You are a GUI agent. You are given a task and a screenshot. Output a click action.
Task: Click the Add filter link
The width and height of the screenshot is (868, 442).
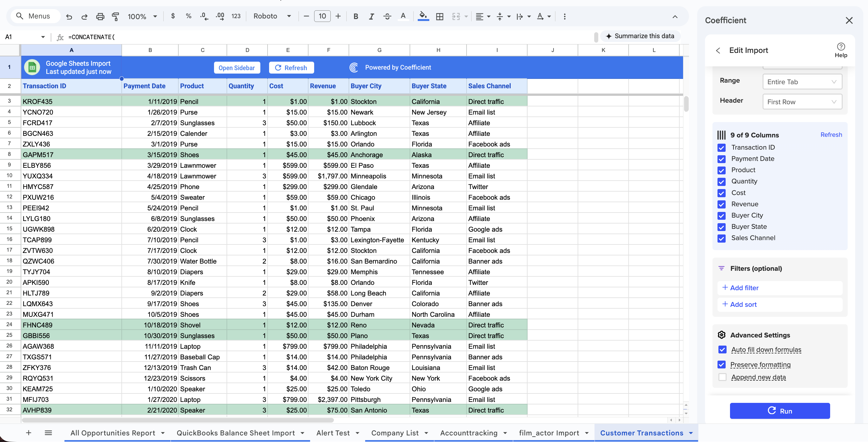[x=744, y=288]
